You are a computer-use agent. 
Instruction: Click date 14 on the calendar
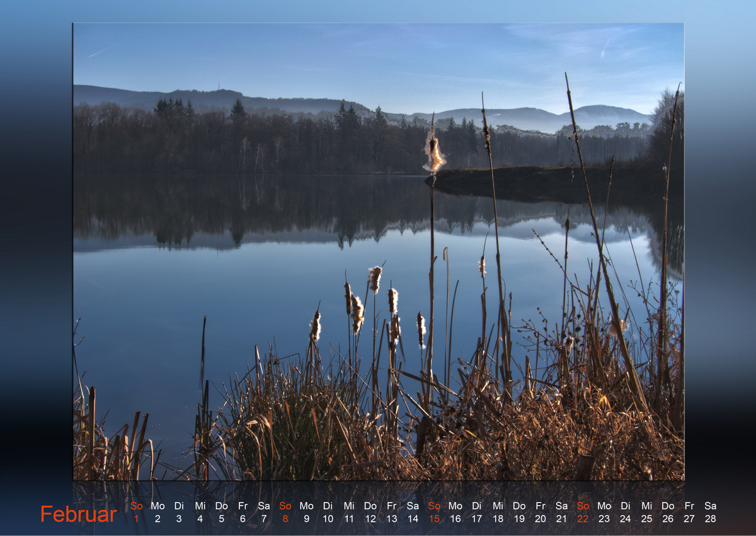[x=413, y=519]
